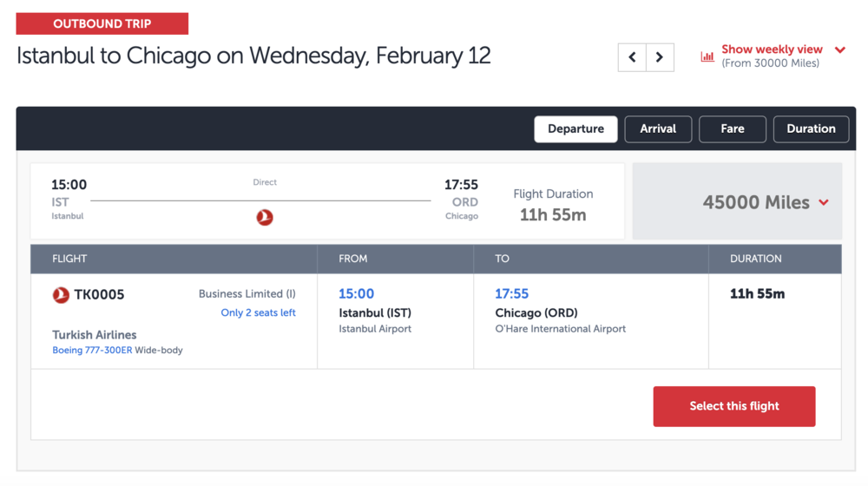Click the airline logo beside TK0005
The height and width of the screenshot is (486, 868).
(61, 295)
